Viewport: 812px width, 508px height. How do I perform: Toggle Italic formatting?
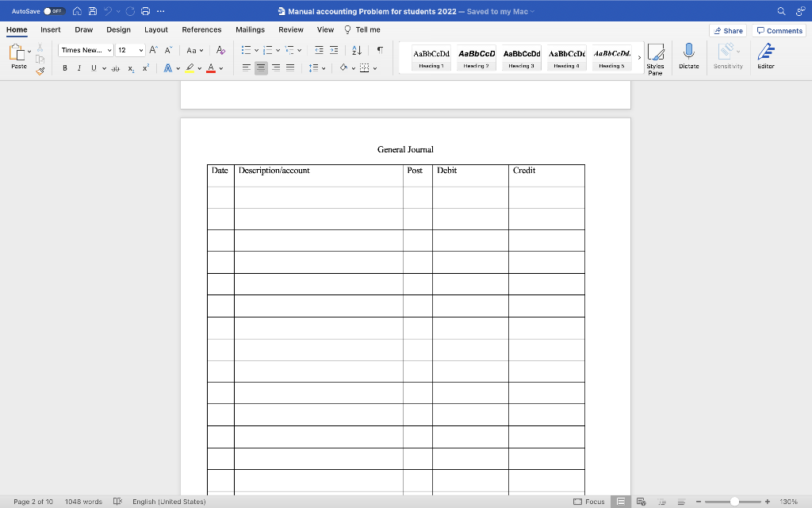(x=79, y=68)
